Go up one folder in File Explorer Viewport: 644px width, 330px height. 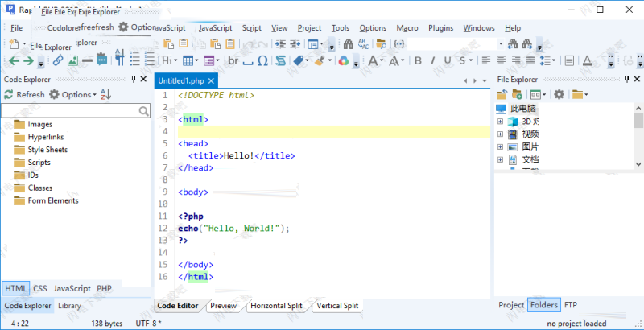502,94
